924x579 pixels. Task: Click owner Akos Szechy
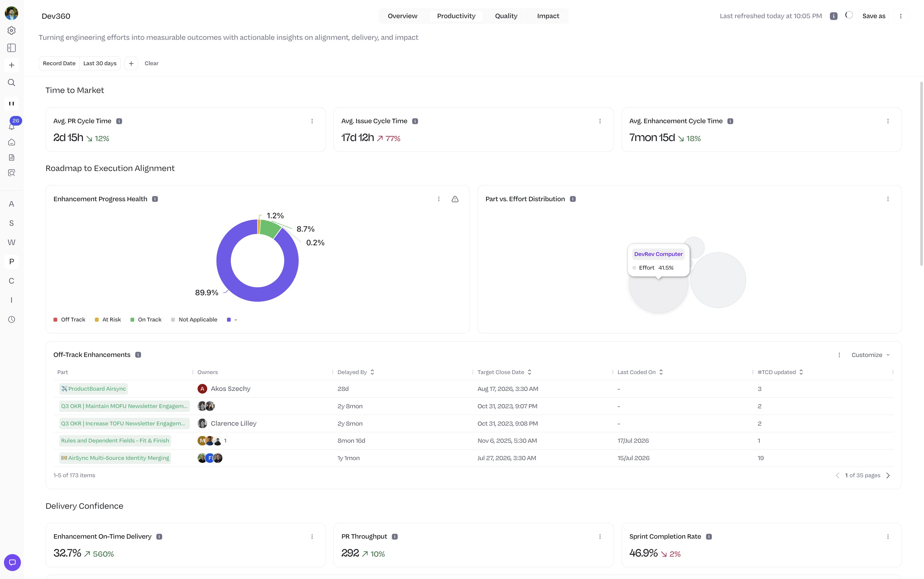(224, 389)
